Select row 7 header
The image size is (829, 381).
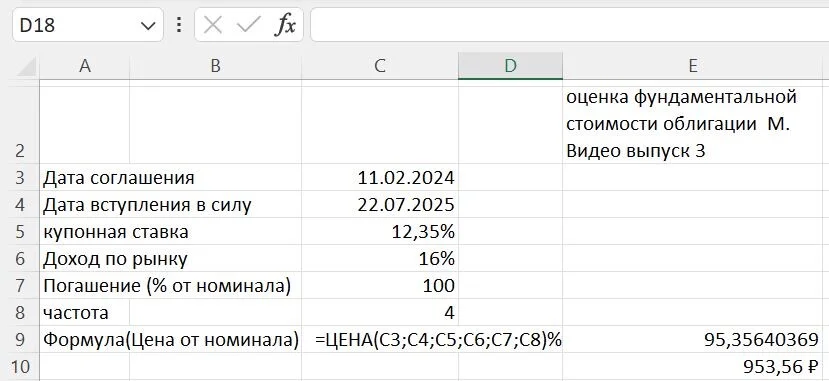pos(20,285)
